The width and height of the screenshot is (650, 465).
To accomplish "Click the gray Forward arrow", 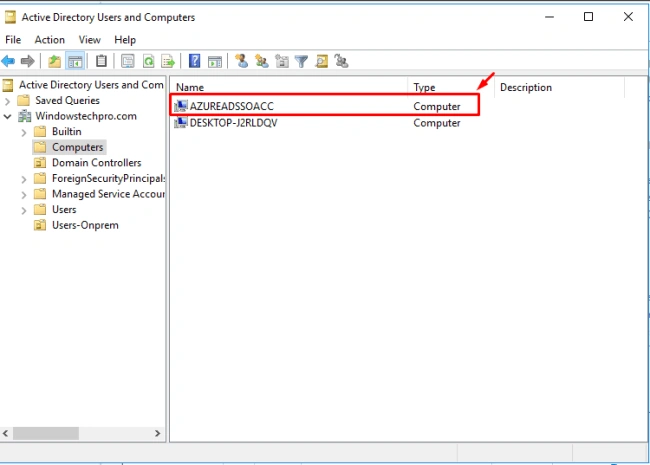I will point(27,61).
